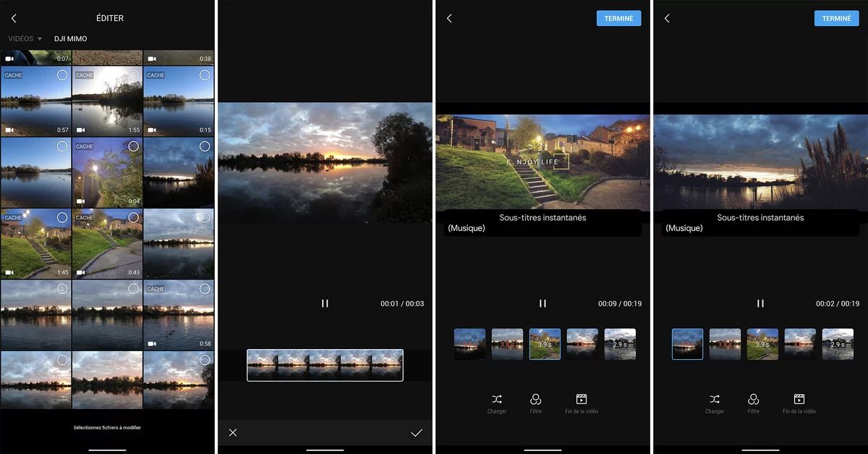Check the circle on the 0:15 video
Image resolution: width=868 pixels, height=454 pixels.
[x=204, y=75]
